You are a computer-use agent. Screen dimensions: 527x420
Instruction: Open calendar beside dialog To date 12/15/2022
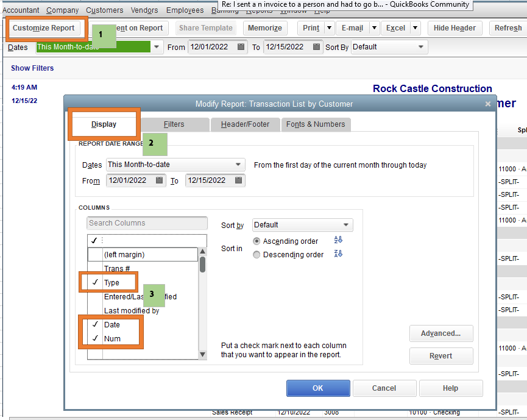point(238,180)
